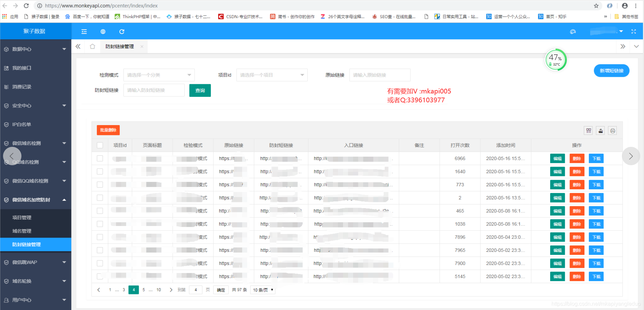
Task: Open 检测模式 category dropdown
Action: click(159, 75)
